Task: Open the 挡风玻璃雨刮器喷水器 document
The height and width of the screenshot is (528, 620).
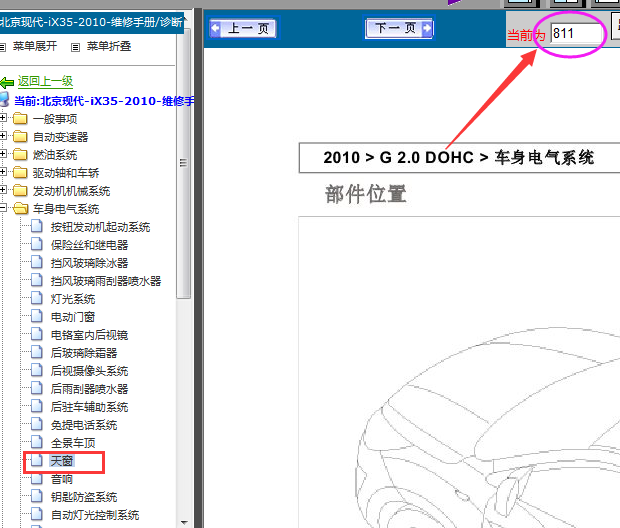Action: point(106,281)
